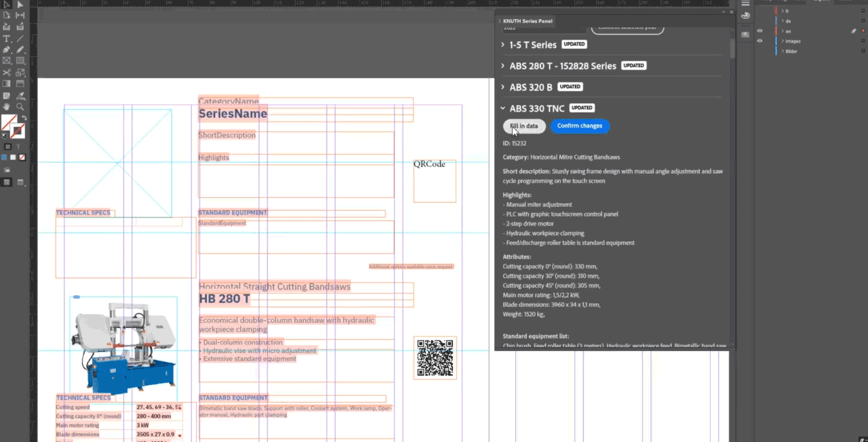This screenshot has width=868, height=442.
Task: Select the Line tool
Action: click(x=20, y=38)
